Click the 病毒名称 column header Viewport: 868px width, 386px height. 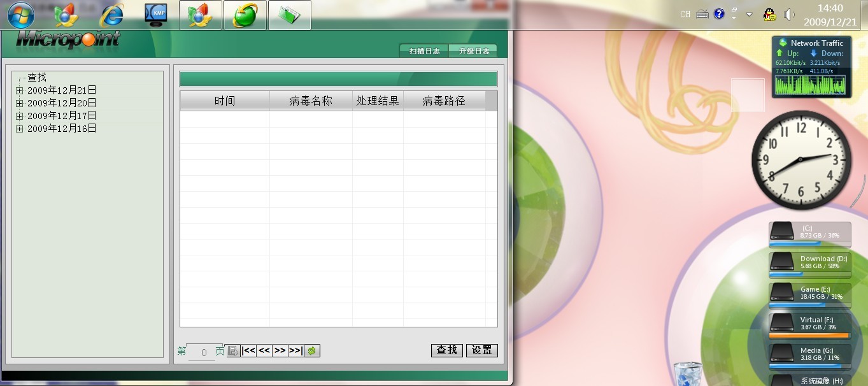(311, 101)
